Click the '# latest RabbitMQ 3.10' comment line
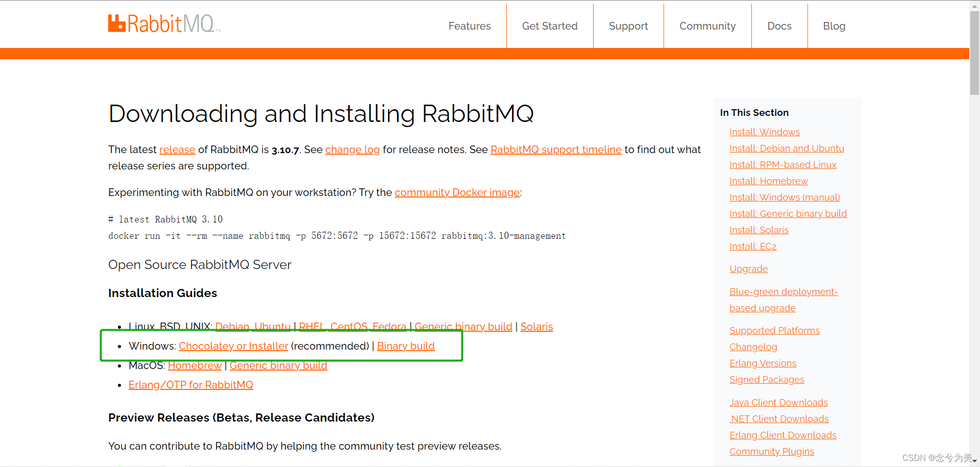The width and height of the screenshot is (980, 467). point(165,219)
